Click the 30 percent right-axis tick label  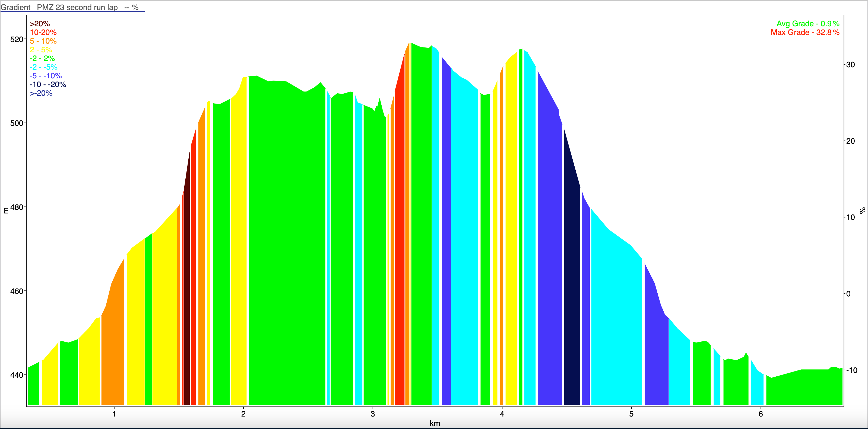850,65
